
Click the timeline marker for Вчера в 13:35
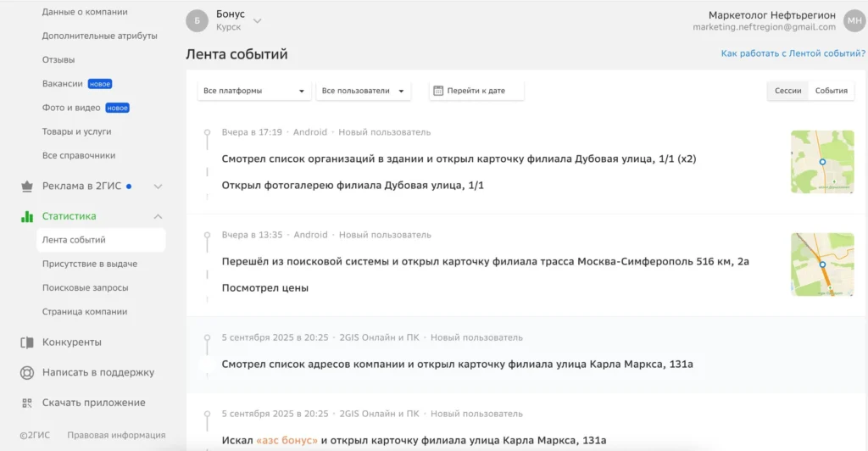coord(207,235)
